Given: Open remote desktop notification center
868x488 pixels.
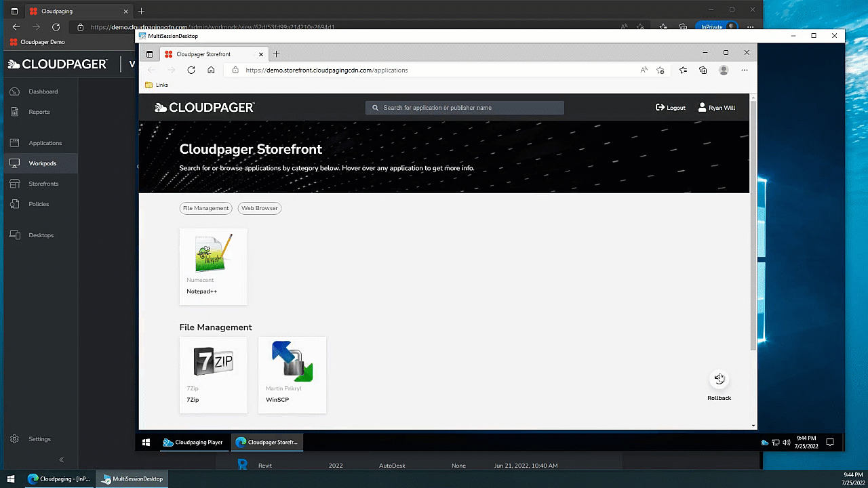Looking at the screenshot, I should click(x=829, y=442).
